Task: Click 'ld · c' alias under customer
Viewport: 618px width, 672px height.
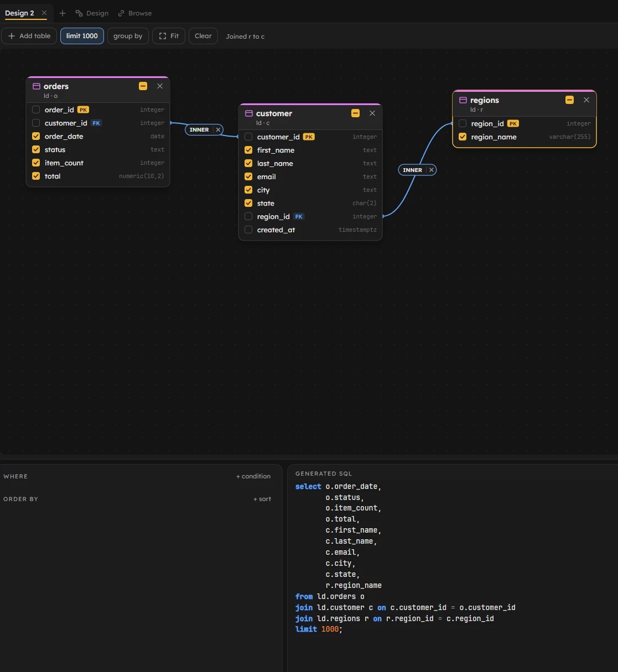Action: click(263, 123)
